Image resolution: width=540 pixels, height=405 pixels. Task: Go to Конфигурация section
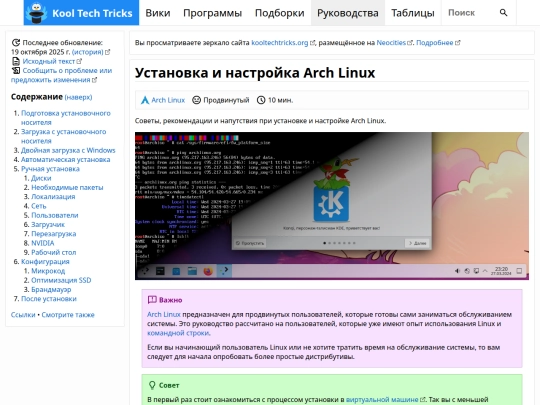click(x=45, y=262)
